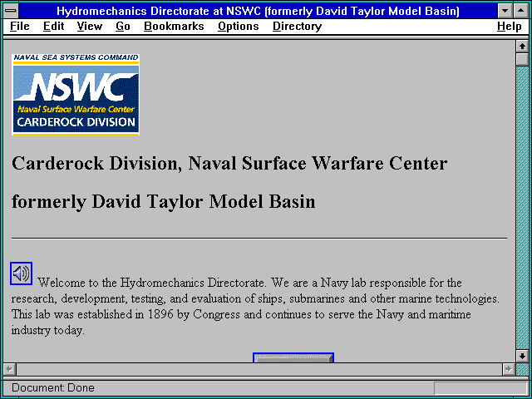Click the NSWC Carderock Division logo image

[x=76, y=95]
